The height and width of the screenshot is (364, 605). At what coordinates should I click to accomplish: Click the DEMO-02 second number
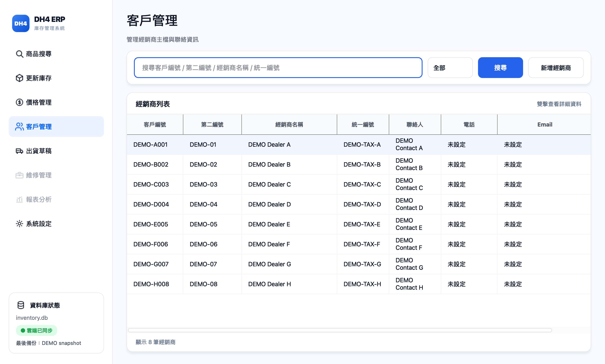click(x=203, y=164)
